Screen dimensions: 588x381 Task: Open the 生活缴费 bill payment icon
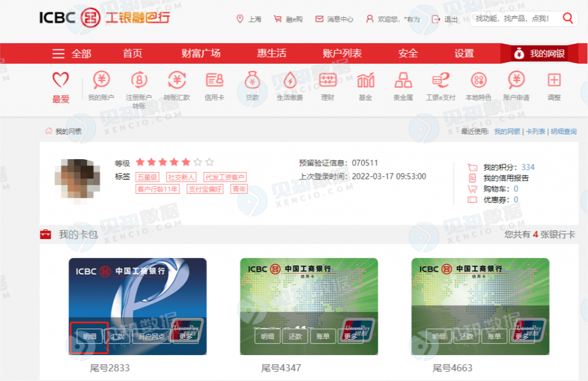[x=290, y=80]
